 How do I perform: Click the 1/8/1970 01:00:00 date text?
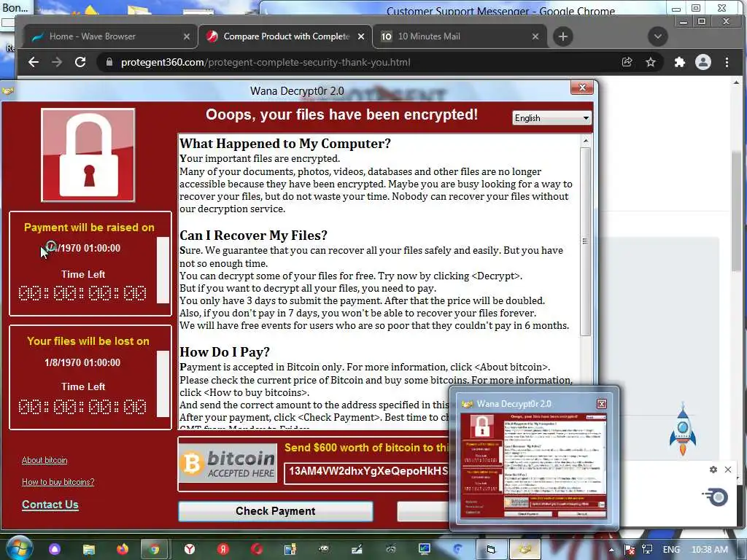point(82,362)
